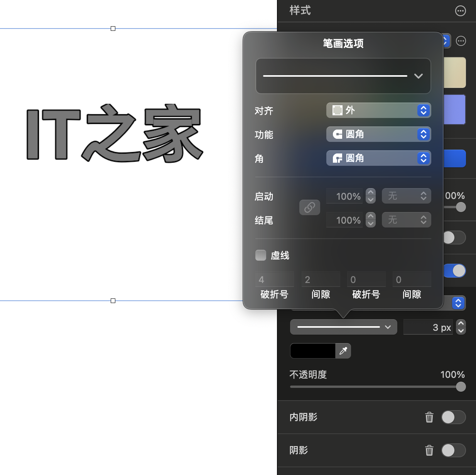Click the bottom selection handle on canvas
The image size is (476, 475).
click(x=113, y=301)
